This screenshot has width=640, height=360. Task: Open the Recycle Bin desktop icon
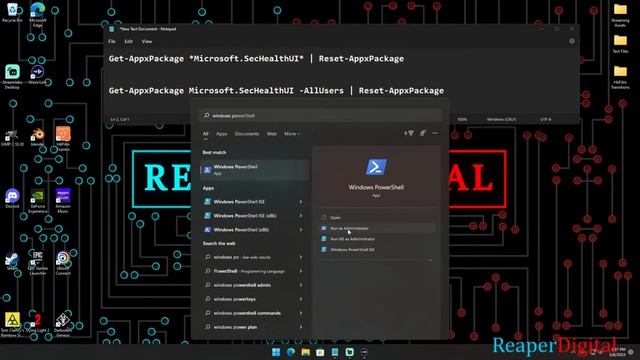tap(12, 11)
